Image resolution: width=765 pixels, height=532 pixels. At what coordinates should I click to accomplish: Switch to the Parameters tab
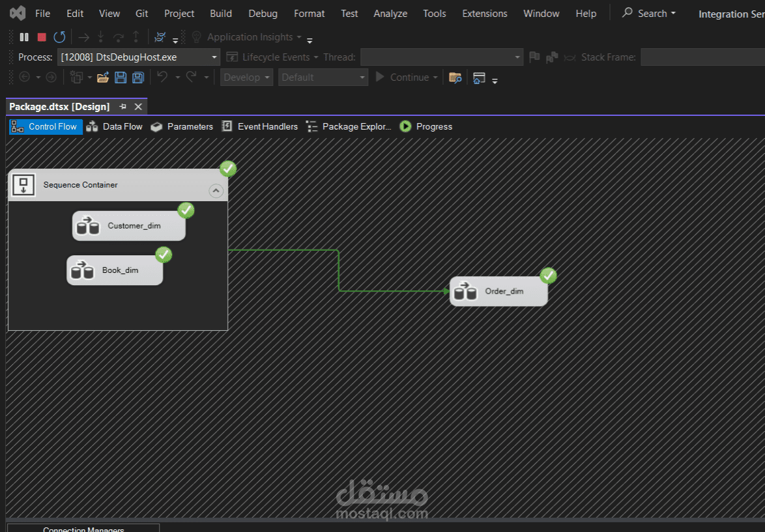coord(182,127)
